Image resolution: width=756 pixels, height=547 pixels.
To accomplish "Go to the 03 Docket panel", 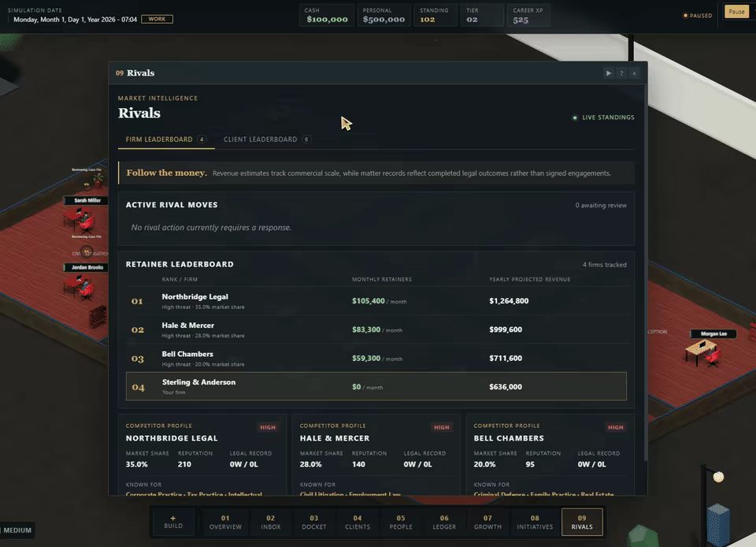I will coord(314,522).
